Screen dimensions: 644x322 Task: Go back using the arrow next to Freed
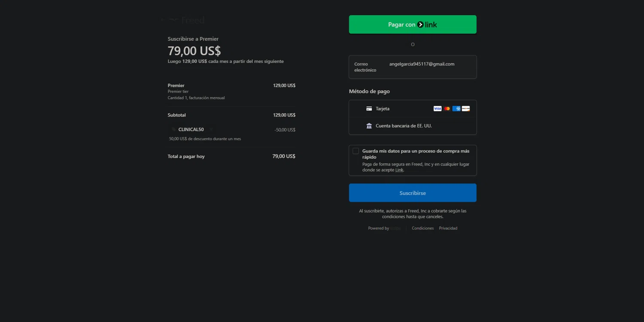163,20
